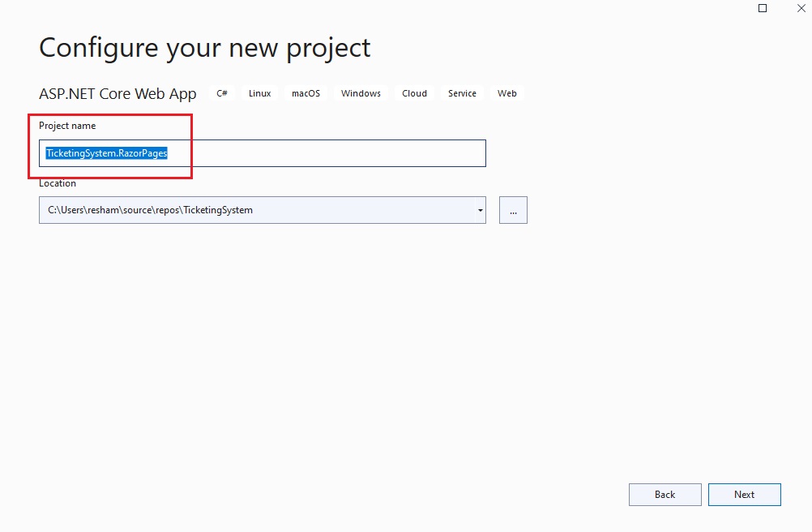Image resolution: width=812 pixels, height=532 pixels.
Task: Click the Next button
Action: pos(744,495)
